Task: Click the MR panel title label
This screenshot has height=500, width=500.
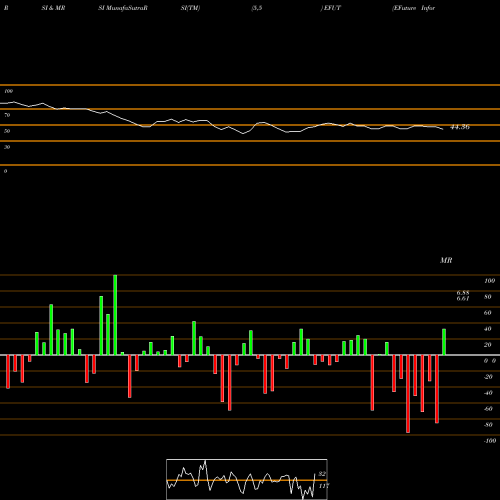Action: [446, 260]
